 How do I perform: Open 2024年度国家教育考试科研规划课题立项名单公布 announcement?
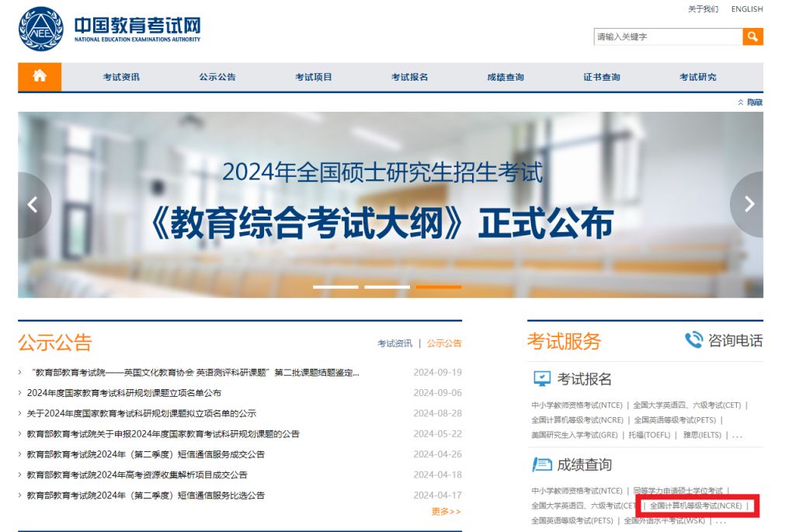click(x=124, y=393)
